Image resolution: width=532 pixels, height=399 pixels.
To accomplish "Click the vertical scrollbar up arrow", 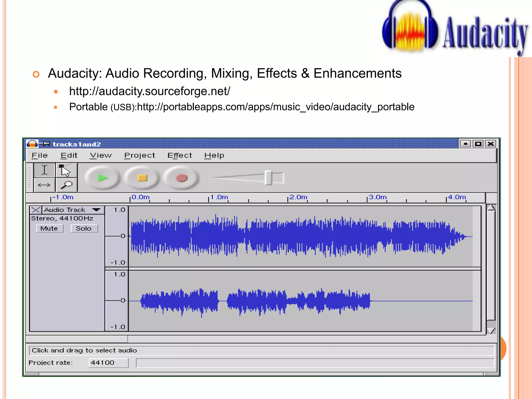I will (x=491, y=208).
